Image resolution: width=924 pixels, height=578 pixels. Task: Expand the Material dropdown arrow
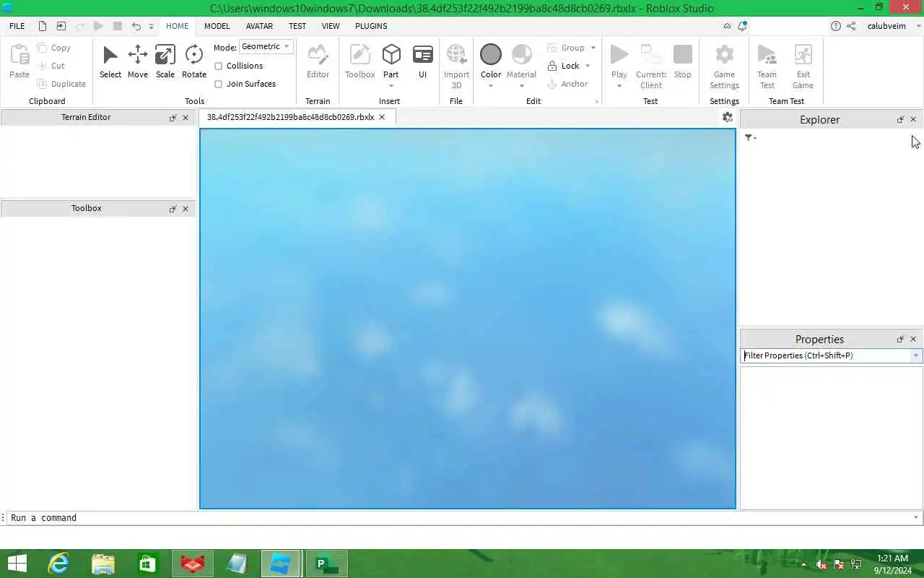point(521,86)
